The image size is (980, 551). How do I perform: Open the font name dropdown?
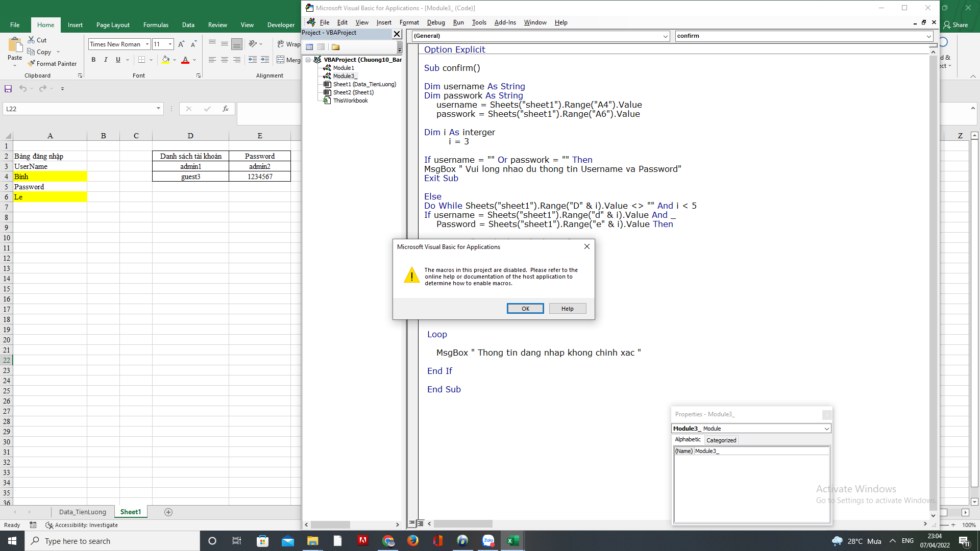(147, 44)
